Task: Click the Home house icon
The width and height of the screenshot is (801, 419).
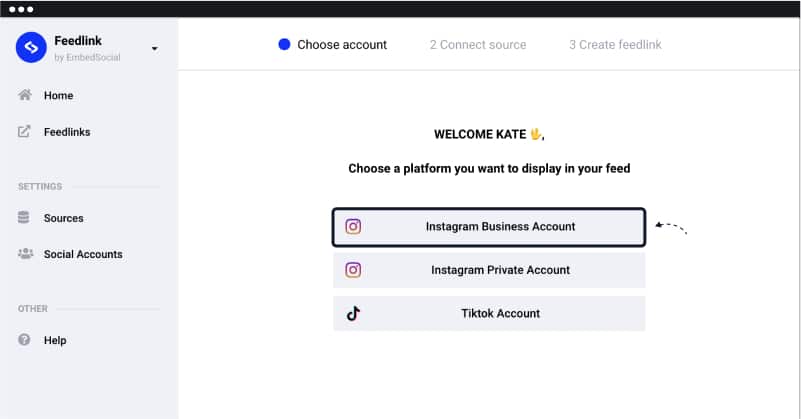Action: coord(25,95)
